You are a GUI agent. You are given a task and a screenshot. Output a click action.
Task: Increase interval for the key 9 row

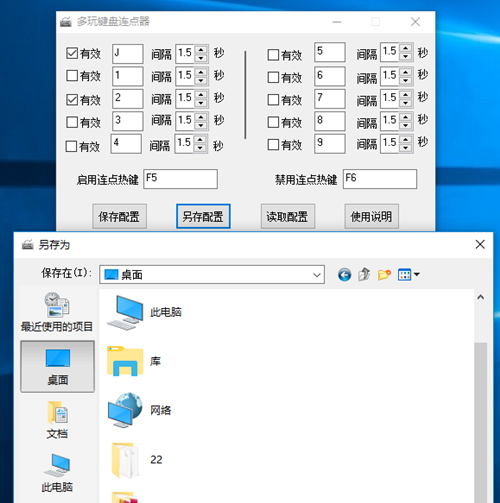(406, 139)
